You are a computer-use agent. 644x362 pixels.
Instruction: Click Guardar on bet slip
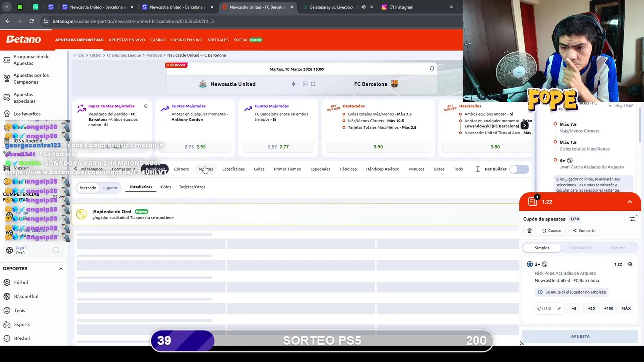click(552, 231)
